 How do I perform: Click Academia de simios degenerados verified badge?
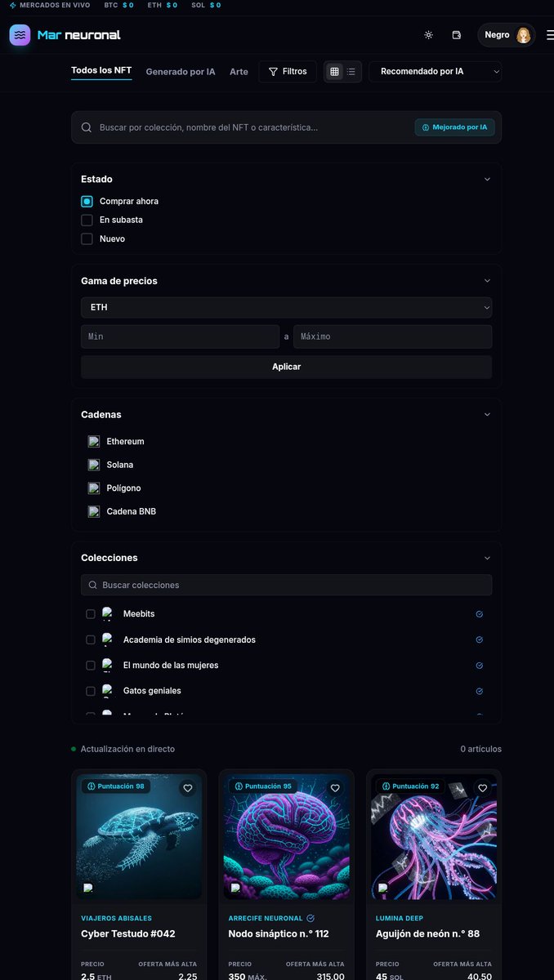pyautogui.click(x=479, y=640)
